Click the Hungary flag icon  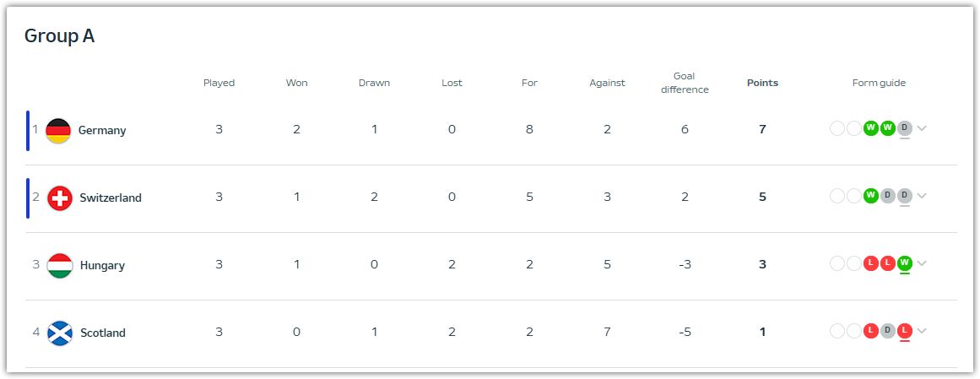click(x=60, y=266)
